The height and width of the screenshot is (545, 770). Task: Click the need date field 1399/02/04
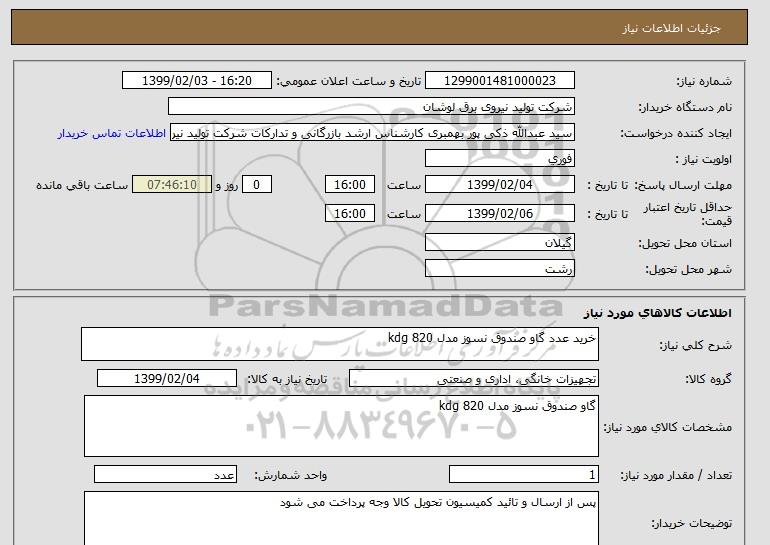point(166,379)
